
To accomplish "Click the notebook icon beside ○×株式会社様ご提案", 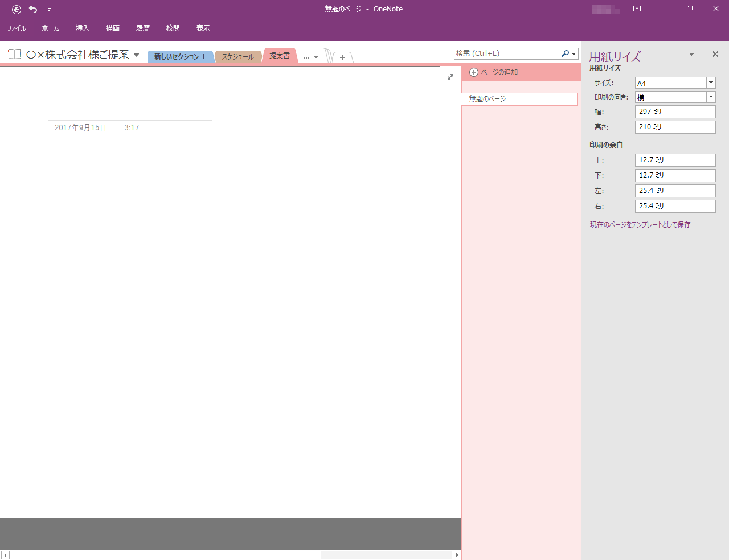I will 14,55.
